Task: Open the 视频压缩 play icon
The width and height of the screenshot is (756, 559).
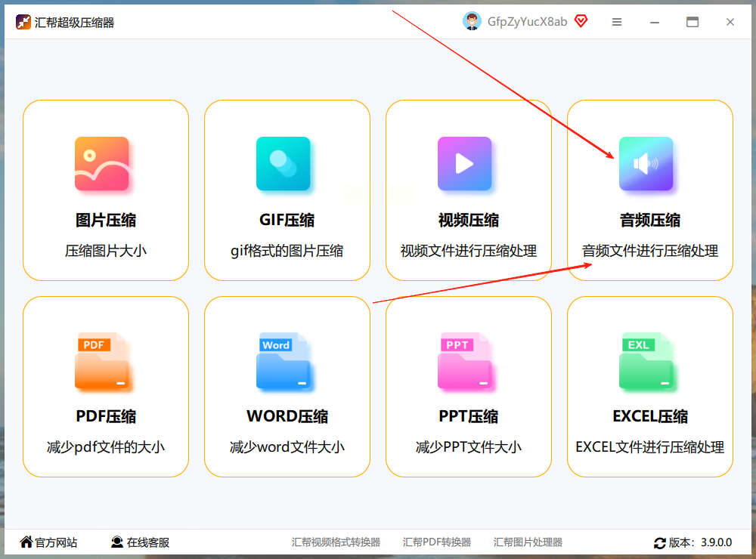Action: [x=464, y=163]
